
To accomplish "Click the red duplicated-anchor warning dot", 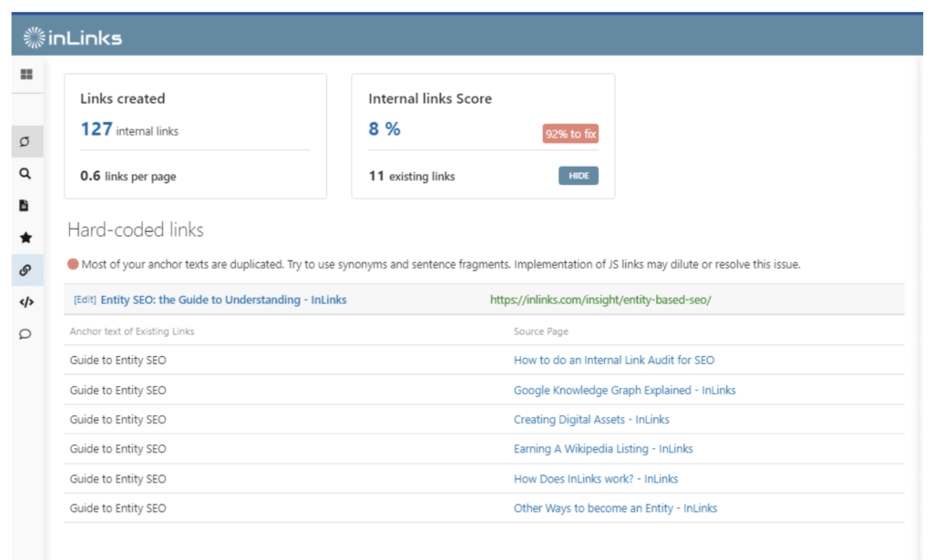I will point(73,264).
